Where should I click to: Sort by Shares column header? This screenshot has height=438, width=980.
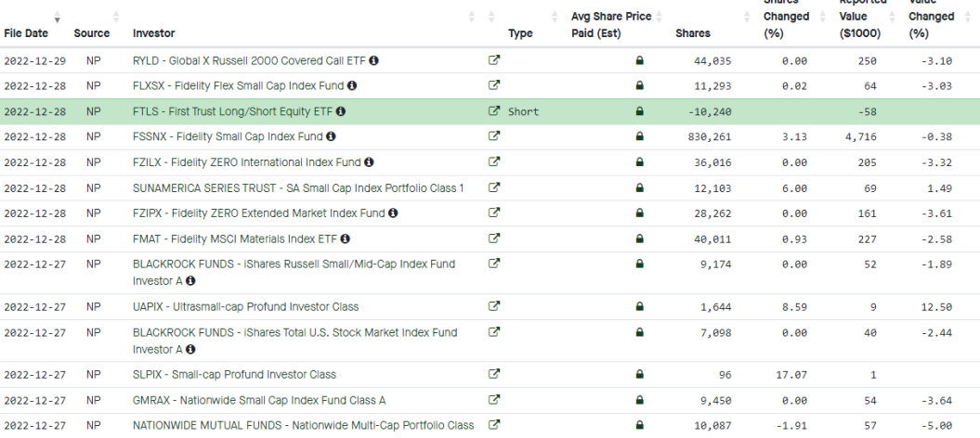coord(692,33)
